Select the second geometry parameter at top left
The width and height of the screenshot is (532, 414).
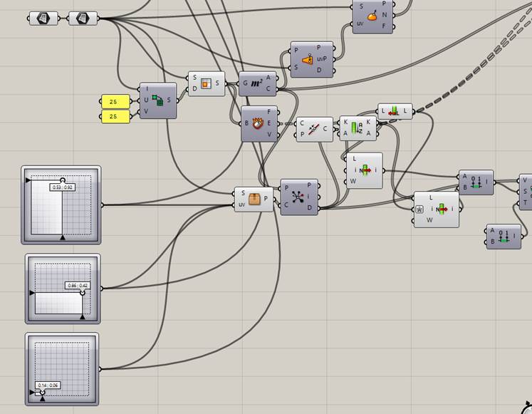tap(83, 18)
